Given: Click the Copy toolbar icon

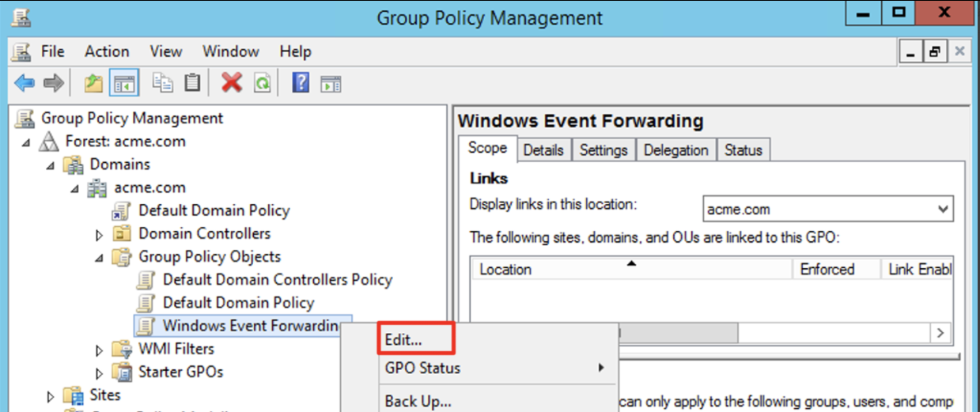Looking at the screenshot, I should click(x=162, y=82).
